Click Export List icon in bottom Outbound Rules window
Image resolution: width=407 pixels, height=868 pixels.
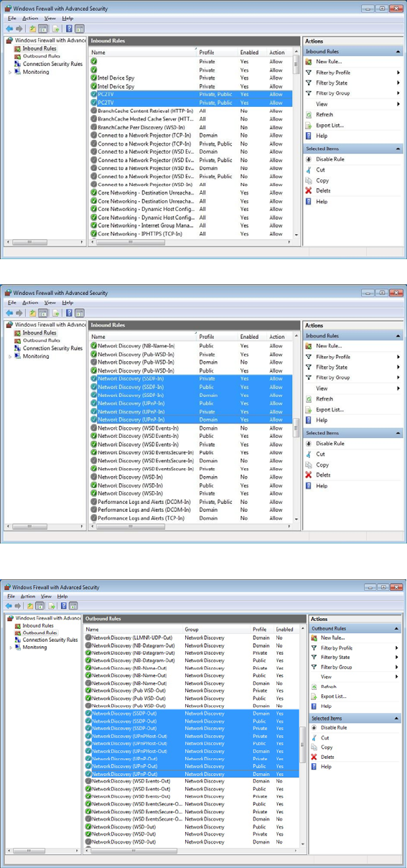tap(314, 696)
